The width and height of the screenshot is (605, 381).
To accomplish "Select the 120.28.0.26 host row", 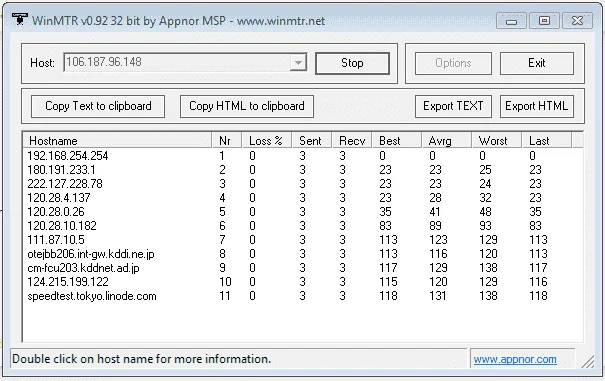I will point(302,212).
